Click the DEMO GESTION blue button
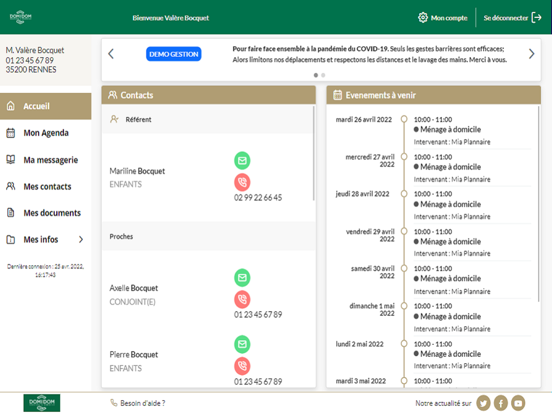 pyautogui.click(x=174, y=54)
